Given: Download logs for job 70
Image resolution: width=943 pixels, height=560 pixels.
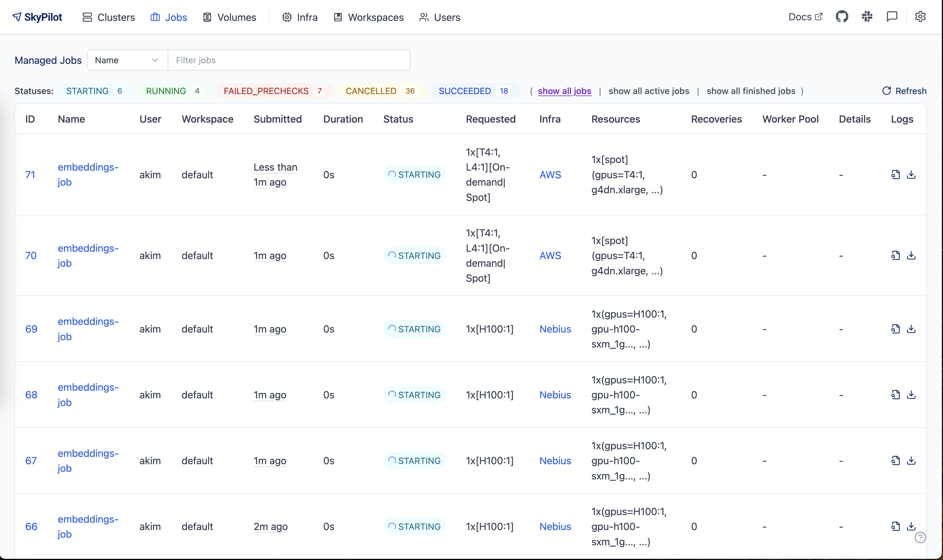Looking at the screenshot, I should (911, 255).
